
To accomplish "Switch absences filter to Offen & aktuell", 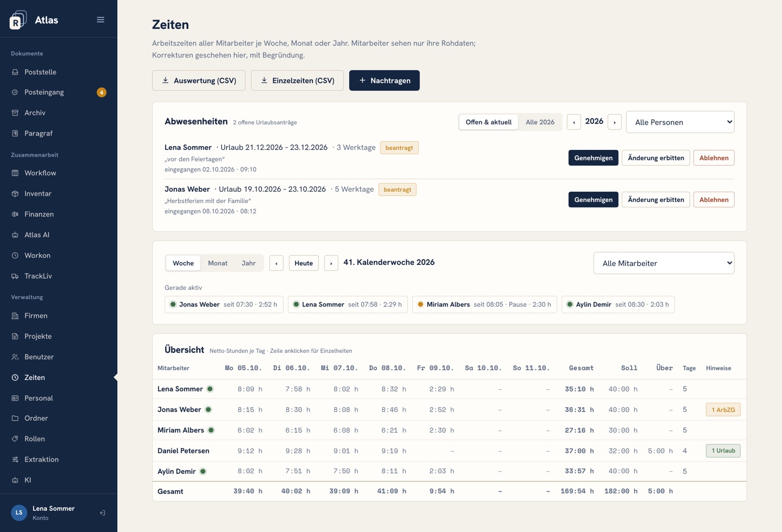I will coord(488,122).
